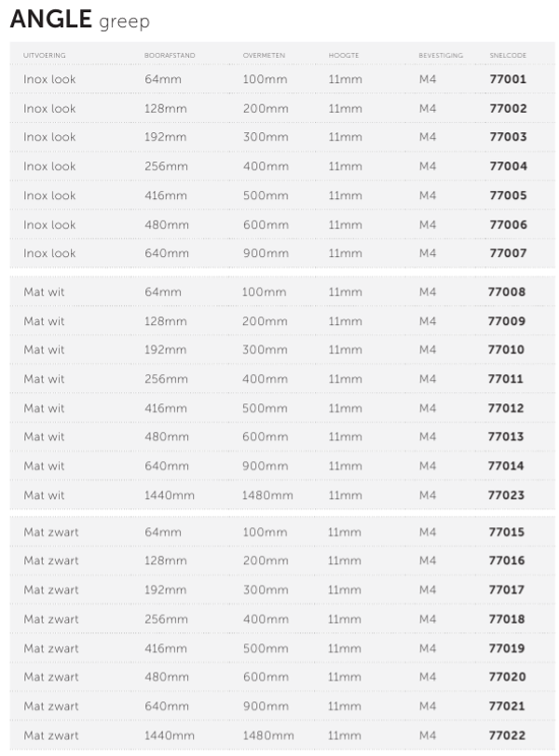Open snelcode 77011
This screenshot has width=559, height=756.
pyautogui.click(x=506, y=379)
